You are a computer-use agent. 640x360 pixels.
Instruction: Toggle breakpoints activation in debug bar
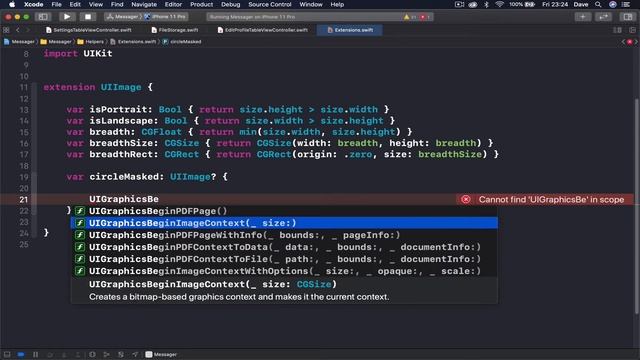[x=21, y=354]
